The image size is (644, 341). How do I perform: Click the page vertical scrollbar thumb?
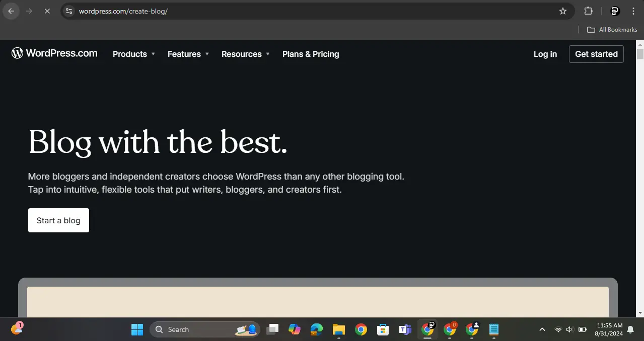pyautogui.click(x=640, y=54)
